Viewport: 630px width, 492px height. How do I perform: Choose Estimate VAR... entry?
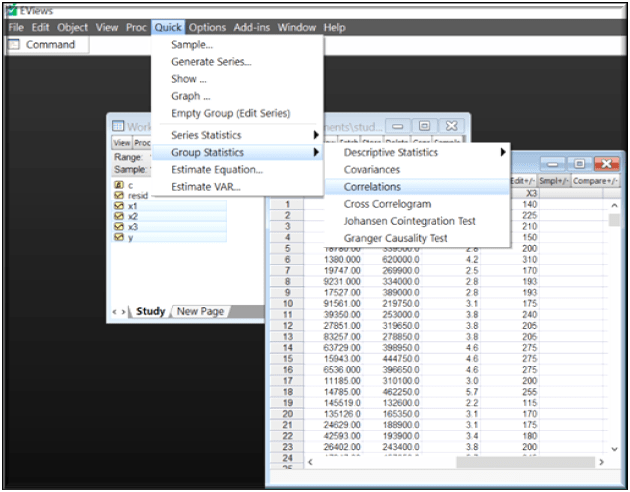[237, 187]
